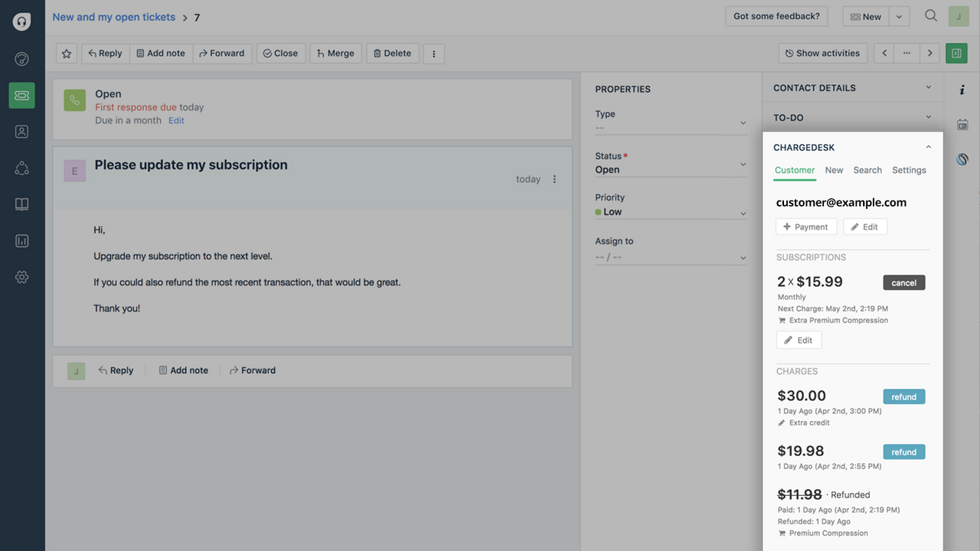Open the Contacts sidebar icon
Screen dimensions: 980x551
[x=21, y=131]
